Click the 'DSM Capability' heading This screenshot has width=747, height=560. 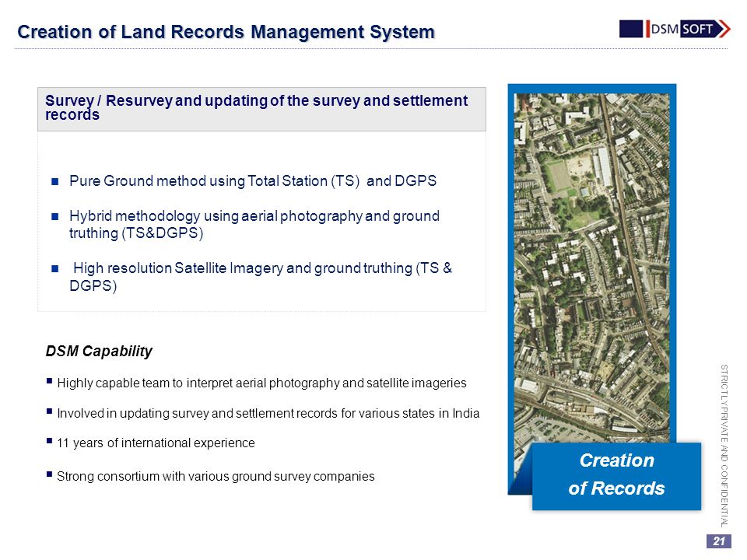[99, 352]
